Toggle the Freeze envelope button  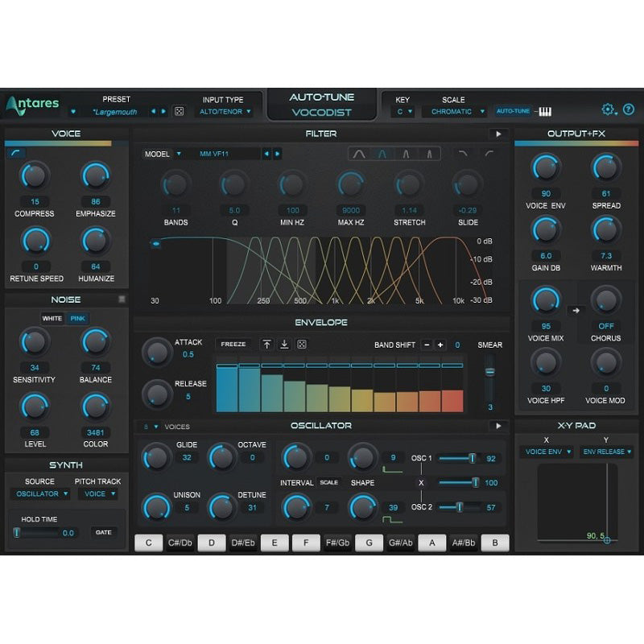pyautogui.click(x=233, y=345)
